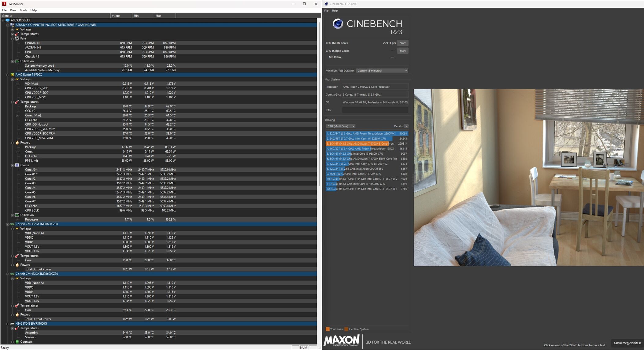644x350 pixels.
Task: Click the Value column header
Action: pos(121,16)
